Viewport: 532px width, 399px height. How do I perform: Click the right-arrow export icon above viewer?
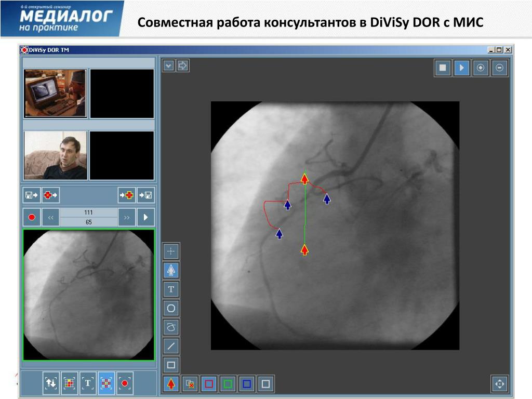pyautogui.click(x=182, y=65)
